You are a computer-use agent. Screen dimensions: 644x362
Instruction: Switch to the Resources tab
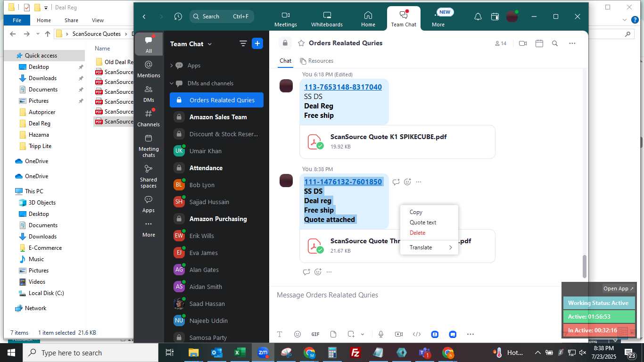(317, 61)
